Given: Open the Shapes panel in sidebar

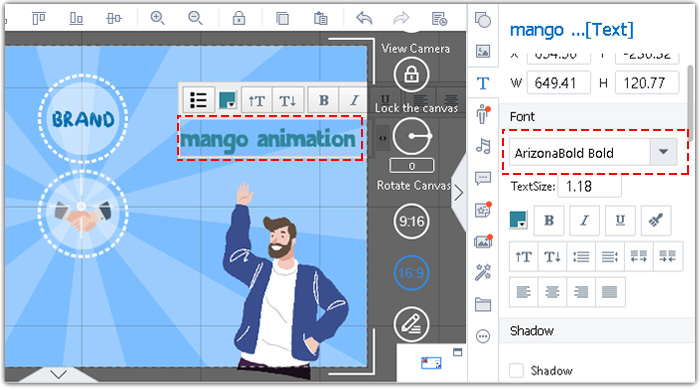Looking at the screenshot, I should pos(483,20).
